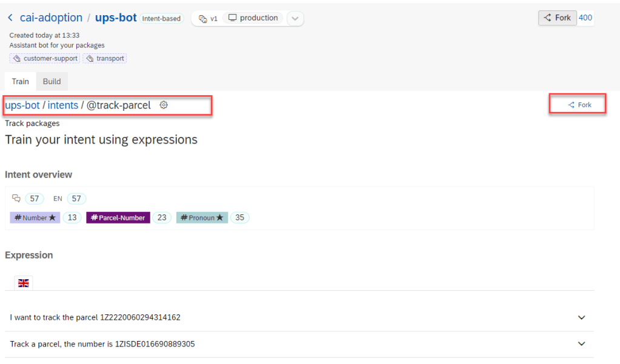620x364 pixels.
Task: Click the Fork button in top header
Action: 557,18
